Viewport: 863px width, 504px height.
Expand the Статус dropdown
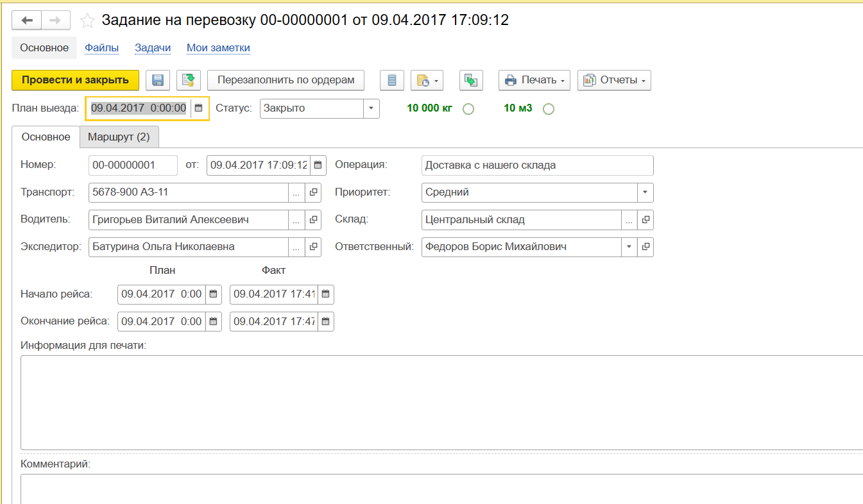(372, 108)
